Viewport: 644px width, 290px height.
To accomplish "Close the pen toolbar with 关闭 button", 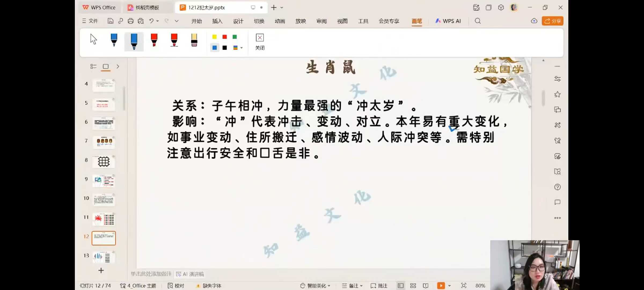I will (x=260, y=42).
